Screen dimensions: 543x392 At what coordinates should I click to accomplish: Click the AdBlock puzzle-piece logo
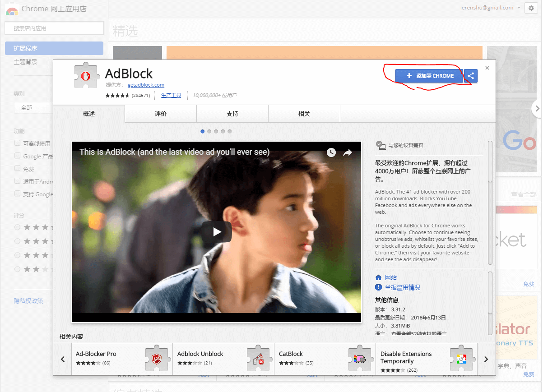87,76
